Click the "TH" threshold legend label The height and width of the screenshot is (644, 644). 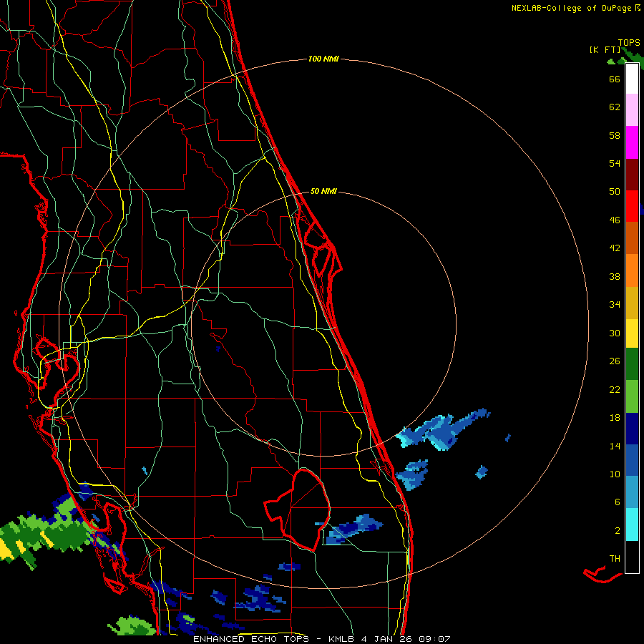(x=615, y=559)
